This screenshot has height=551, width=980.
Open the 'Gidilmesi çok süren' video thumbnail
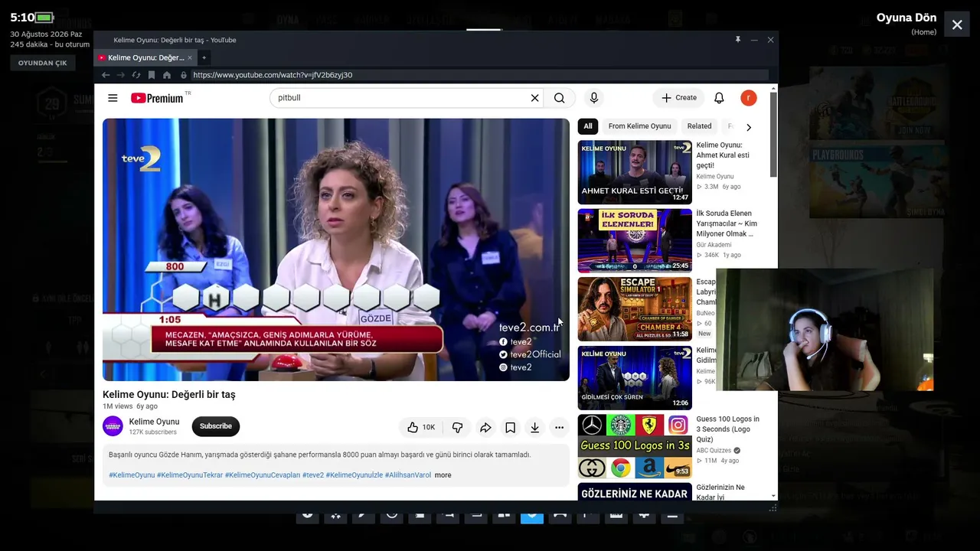coord(635,378)
